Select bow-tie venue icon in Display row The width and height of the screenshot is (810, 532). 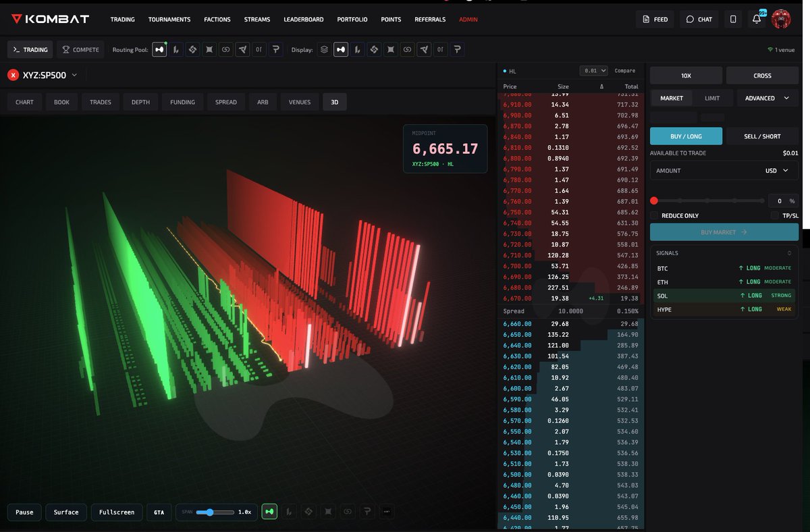pos(341,49)
